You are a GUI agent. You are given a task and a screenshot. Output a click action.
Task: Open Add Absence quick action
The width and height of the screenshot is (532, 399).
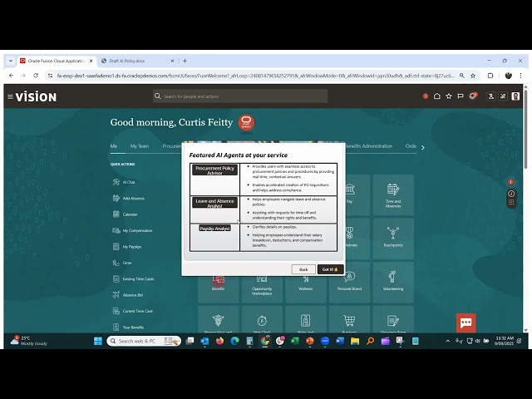128,198
